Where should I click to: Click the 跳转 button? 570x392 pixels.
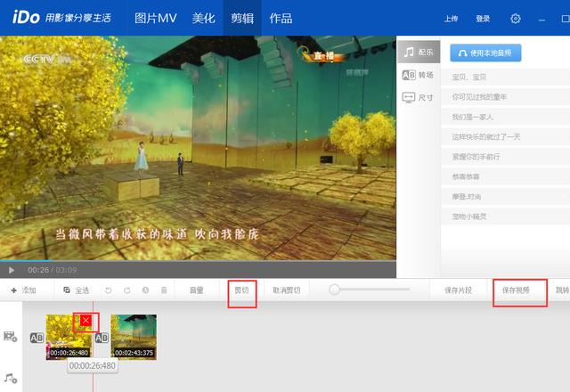click(x=563, y=290)
